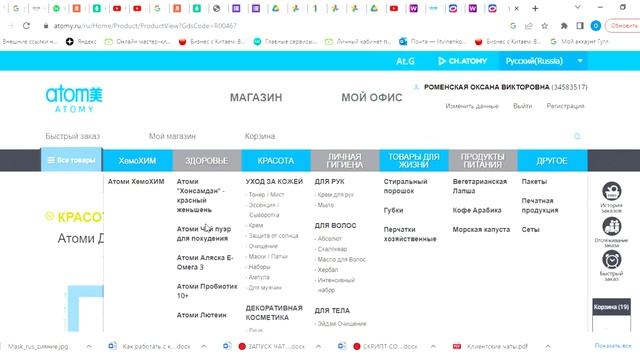Open options for Mask_rus download
This screenshot has height=360, width=640.
click(x=89, y=346)
